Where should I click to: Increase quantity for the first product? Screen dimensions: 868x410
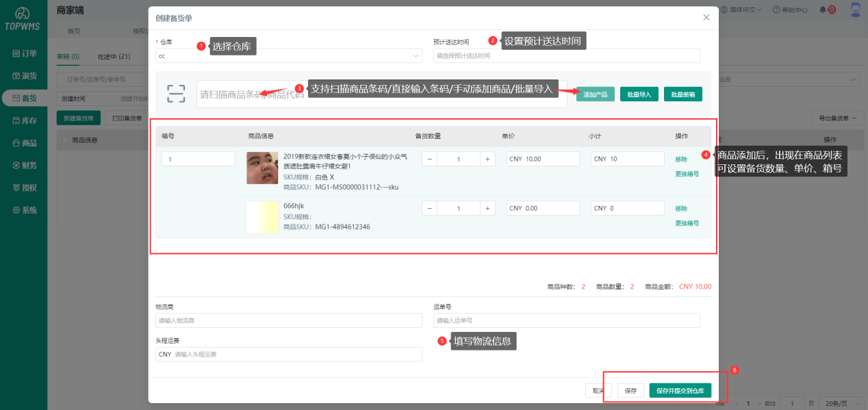[487, 159]
